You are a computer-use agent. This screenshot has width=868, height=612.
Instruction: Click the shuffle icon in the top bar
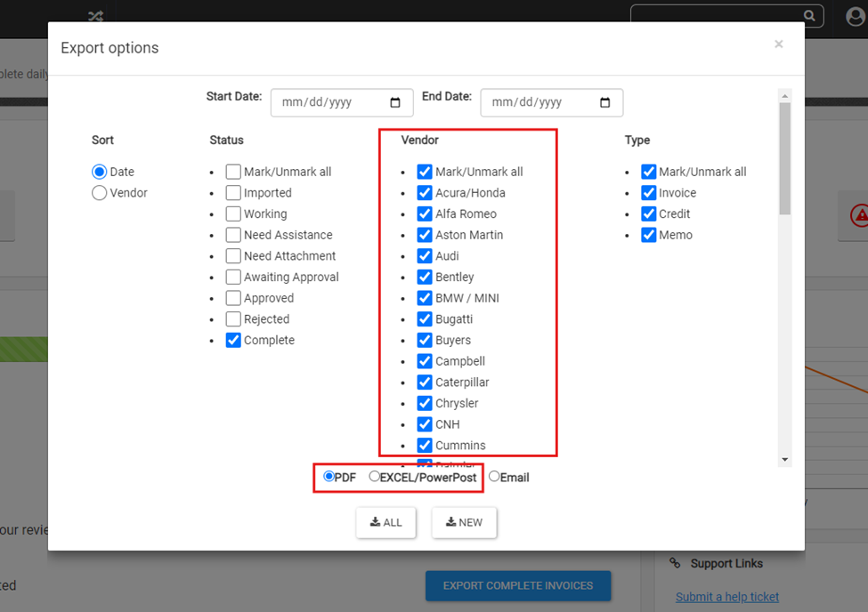coord(95,16)
